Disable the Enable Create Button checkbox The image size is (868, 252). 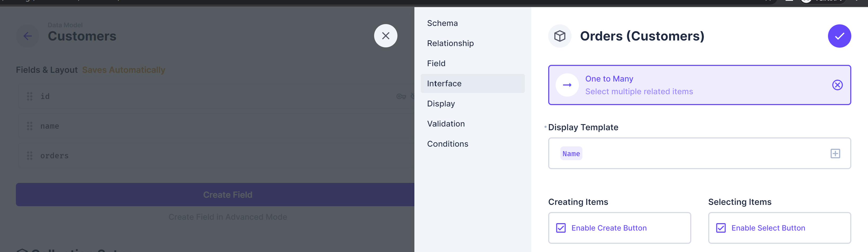pyautogui.click(x=560, y=228)
